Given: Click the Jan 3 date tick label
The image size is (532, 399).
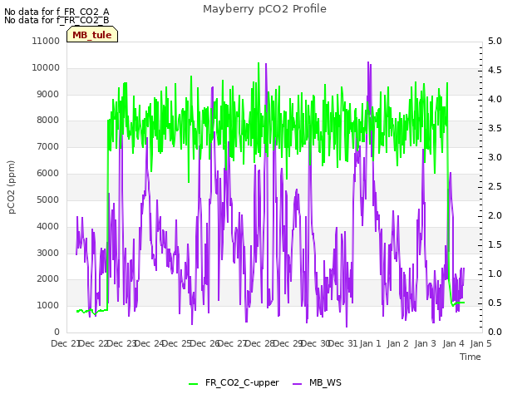Looking at the screenshot, I should tap(426, 343).
